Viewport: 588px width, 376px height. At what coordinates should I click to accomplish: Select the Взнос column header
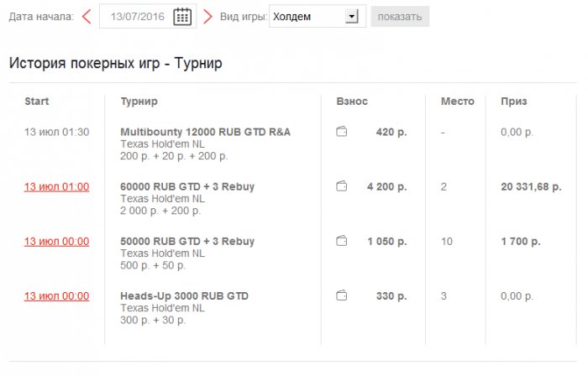pos(352,101)
